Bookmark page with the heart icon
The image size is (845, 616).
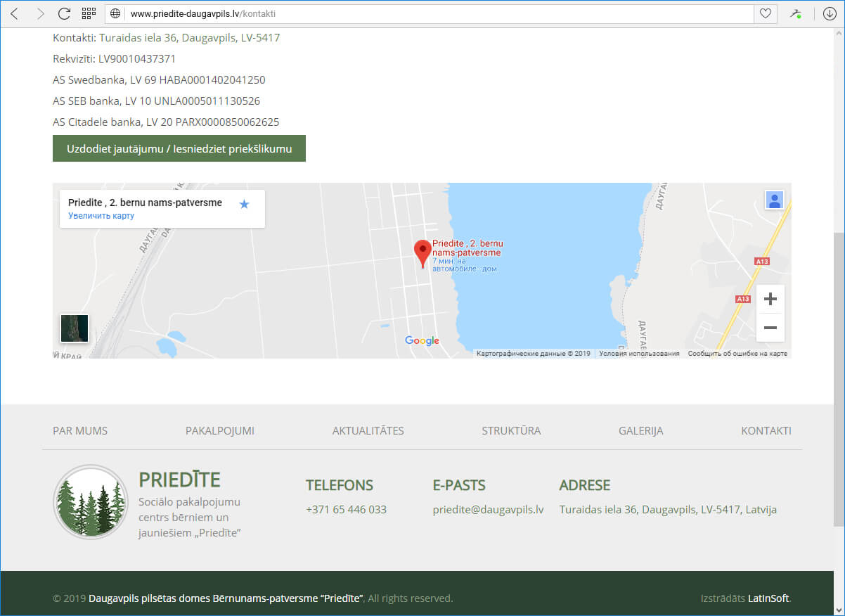point(766,13)
